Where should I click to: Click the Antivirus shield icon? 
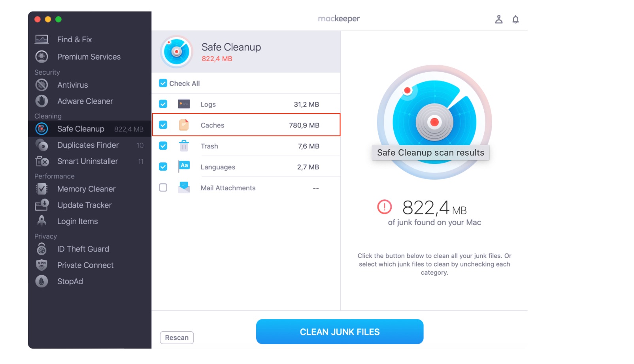tap(42, 84)
